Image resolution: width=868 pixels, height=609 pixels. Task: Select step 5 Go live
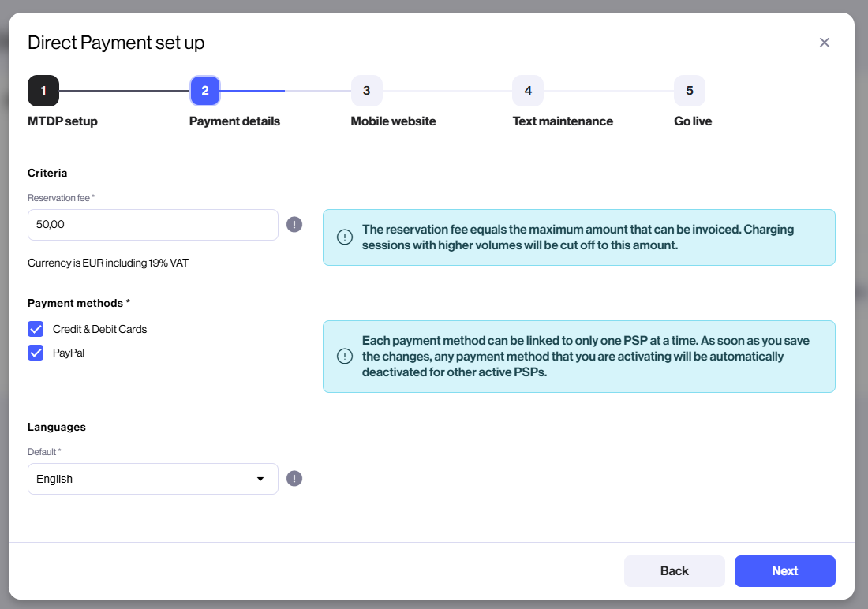[689, 91]
